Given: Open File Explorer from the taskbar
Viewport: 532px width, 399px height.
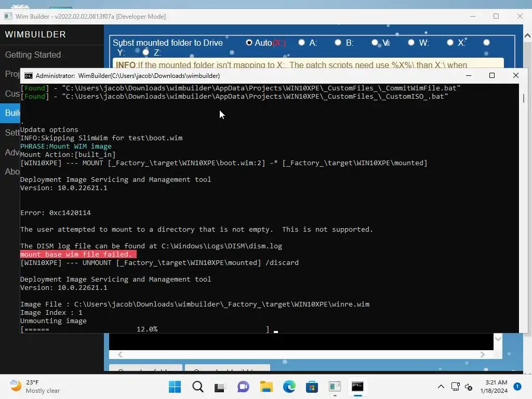Looking at the screenshot, I should coord(267,387).
